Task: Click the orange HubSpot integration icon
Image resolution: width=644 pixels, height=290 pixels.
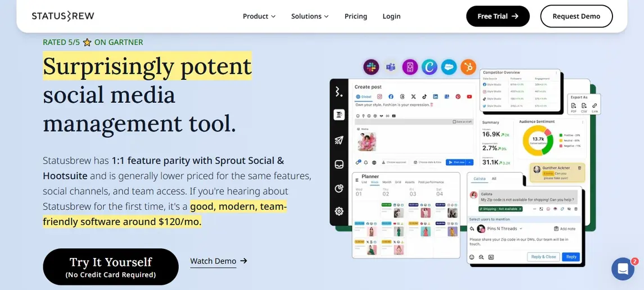Action: tap(468, 67)
